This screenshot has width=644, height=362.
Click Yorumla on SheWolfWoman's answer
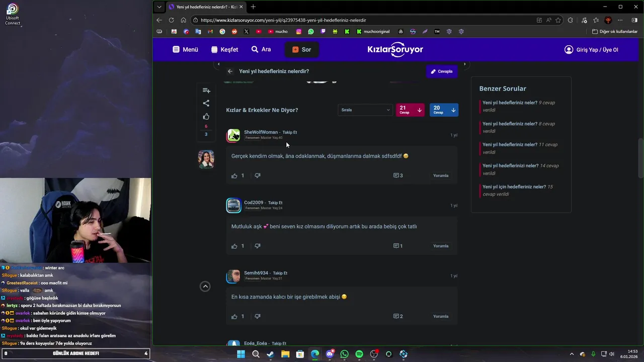coord(441,175)
